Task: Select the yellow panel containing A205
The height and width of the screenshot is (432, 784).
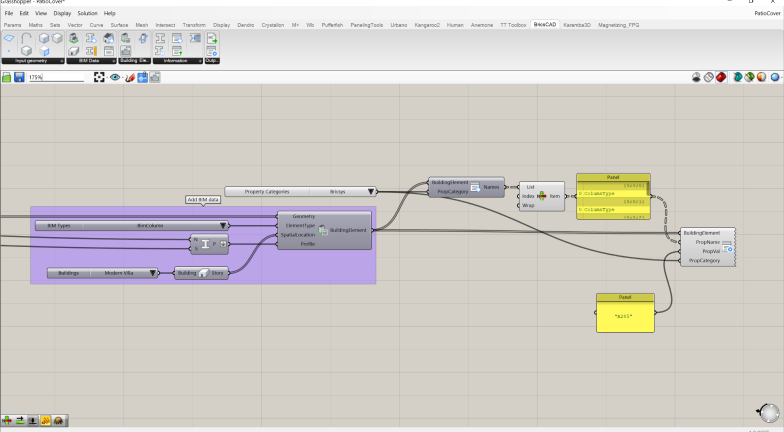Action: tap(625, 313)
